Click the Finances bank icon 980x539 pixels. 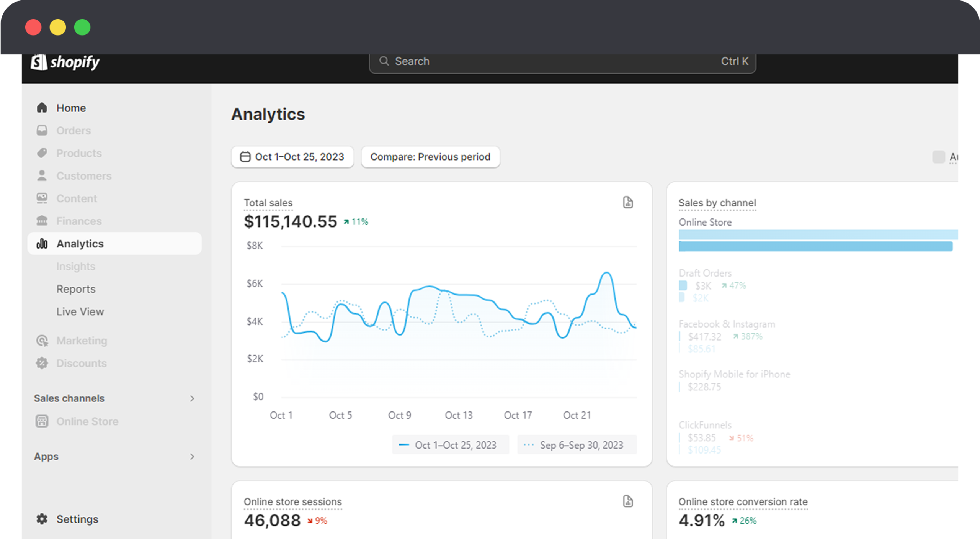pos(42,221)
